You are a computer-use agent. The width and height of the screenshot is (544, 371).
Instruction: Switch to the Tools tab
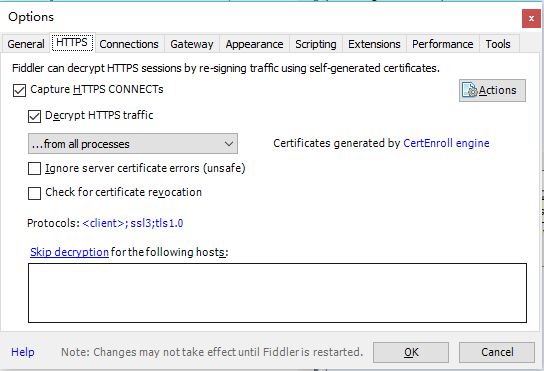pyautogui.click(x=498, y=44)
